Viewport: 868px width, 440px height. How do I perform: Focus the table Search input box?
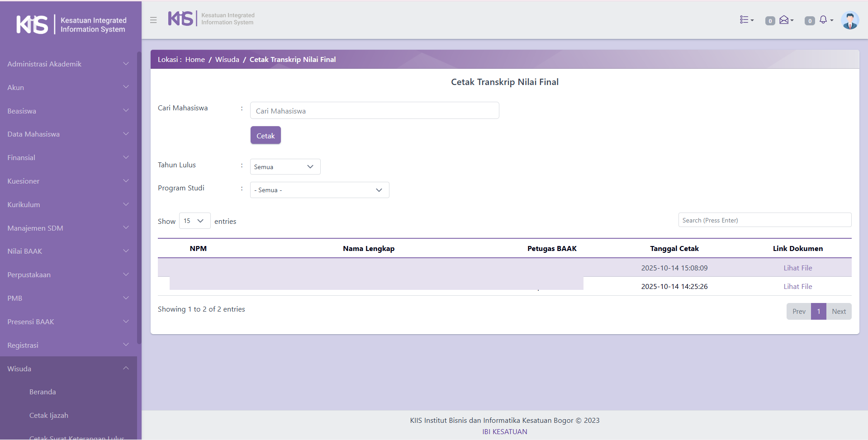(x=764, y=220)
